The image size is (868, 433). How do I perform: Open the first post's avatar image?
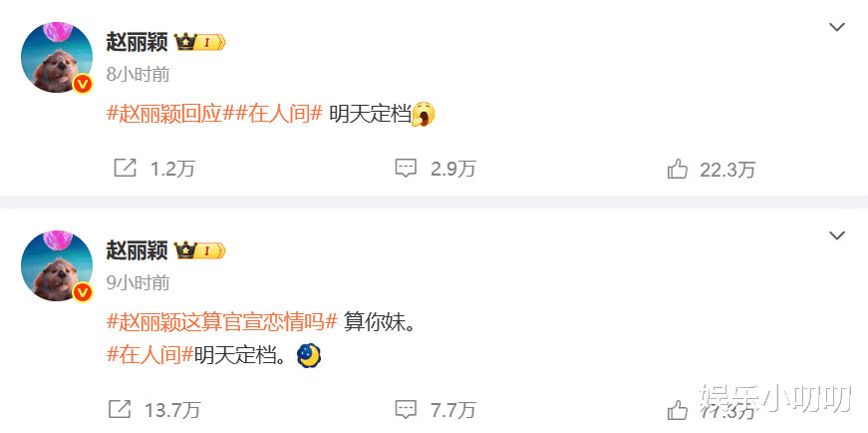pos(57,57)
